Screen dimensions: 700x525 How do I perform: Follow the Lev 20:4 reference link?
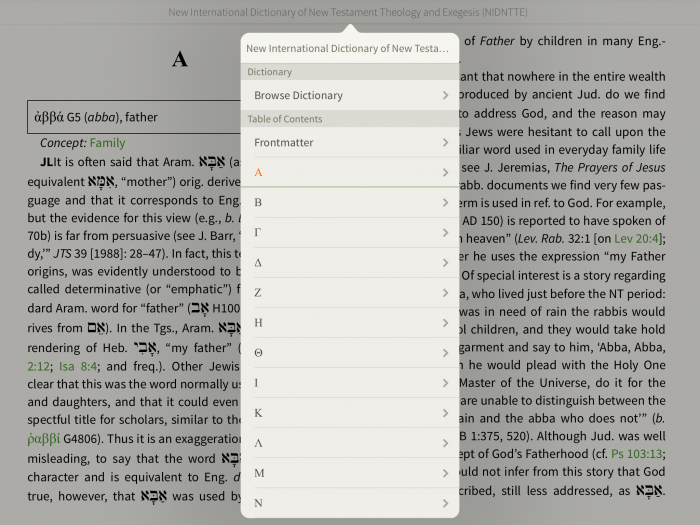[x=636, y=238]
